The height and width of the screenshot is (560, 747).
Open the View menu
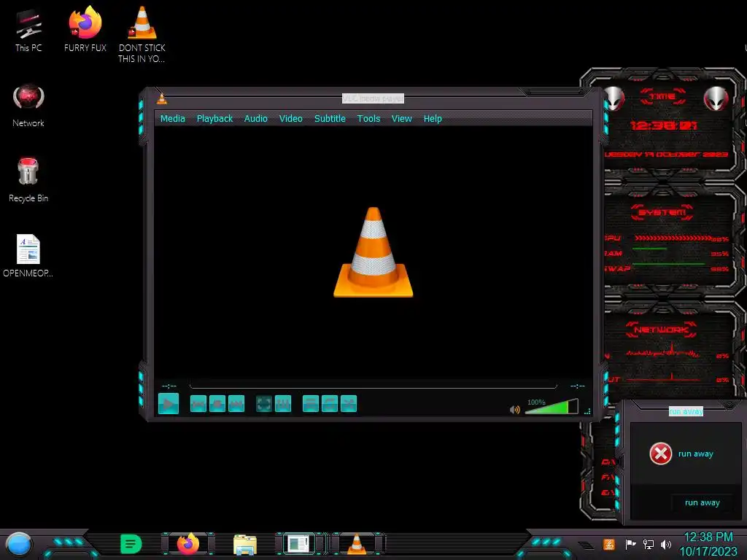(x=402, y=119)
